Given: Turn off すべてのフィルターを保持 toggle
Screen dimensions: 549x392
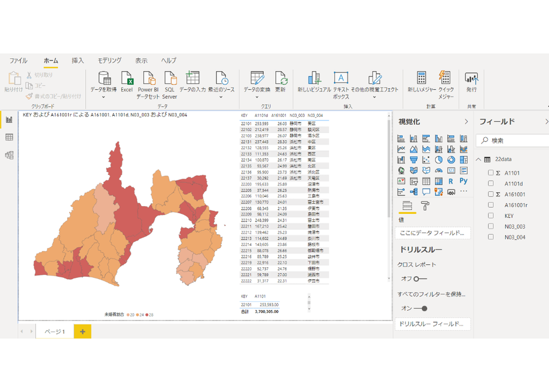Looking at the screenshot, I should (420, 308).
